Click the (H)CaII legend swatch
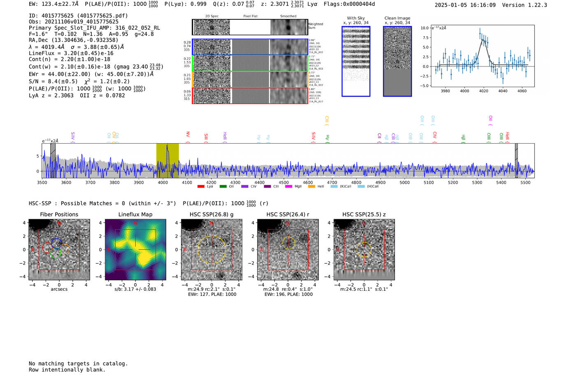 coord(361,187)
